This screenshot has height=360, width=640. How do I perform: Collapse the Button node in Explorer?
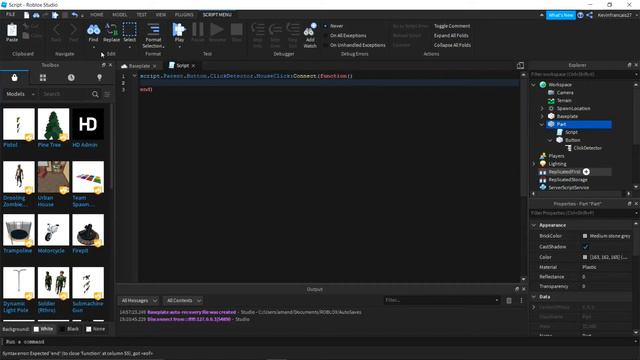550,140
